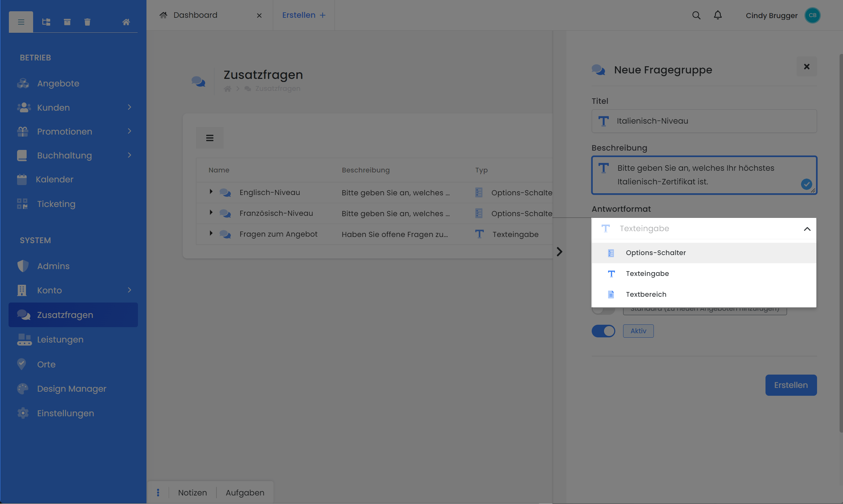Open the notifications bell

718,15
